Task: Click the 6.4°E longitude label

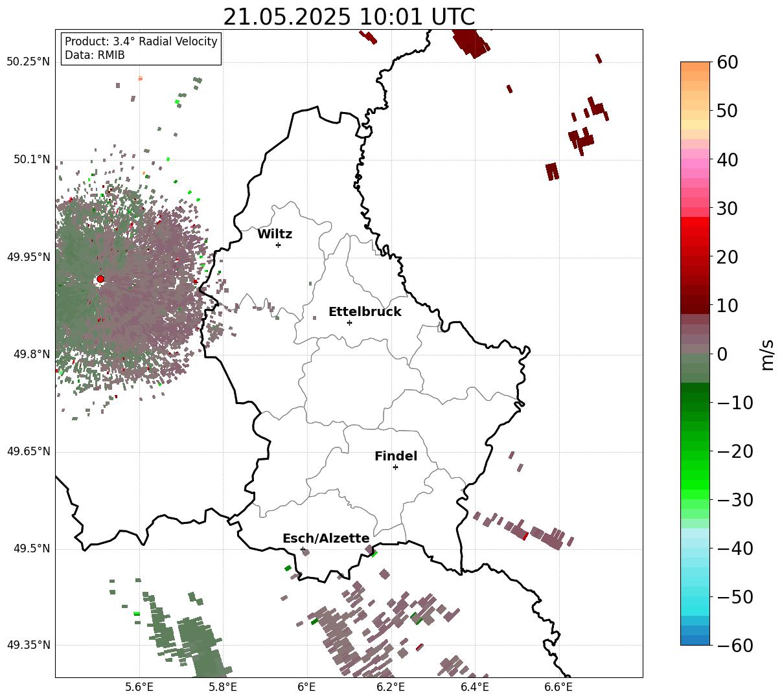Action: click(475, 688)
